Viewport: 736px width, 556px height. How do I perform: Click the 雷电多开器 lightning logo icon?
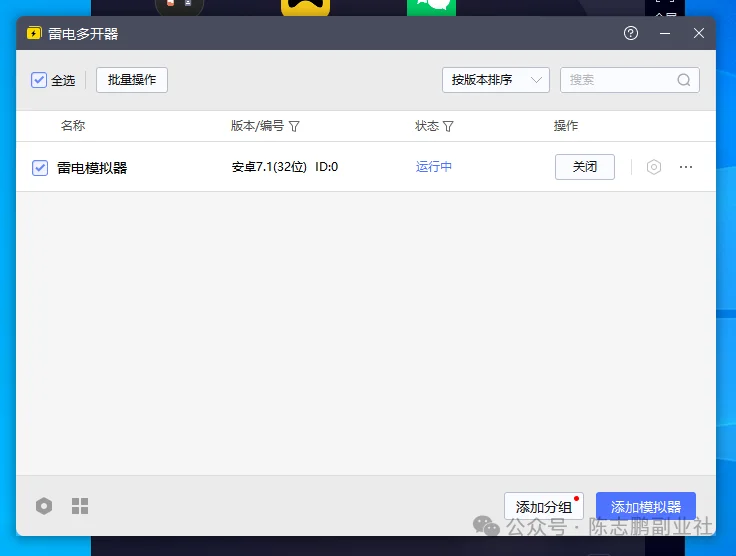click(x=34, y=33)
